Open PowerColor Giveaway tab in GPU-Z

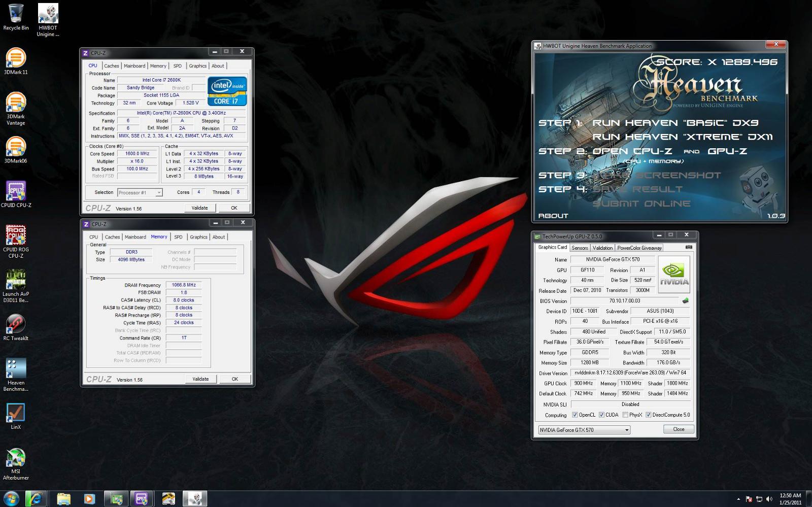[x=639, y=248]
